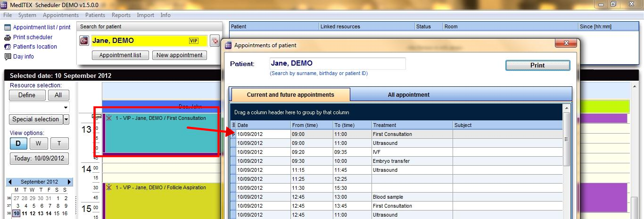Select the IVF treatment row

click(396, 152)
